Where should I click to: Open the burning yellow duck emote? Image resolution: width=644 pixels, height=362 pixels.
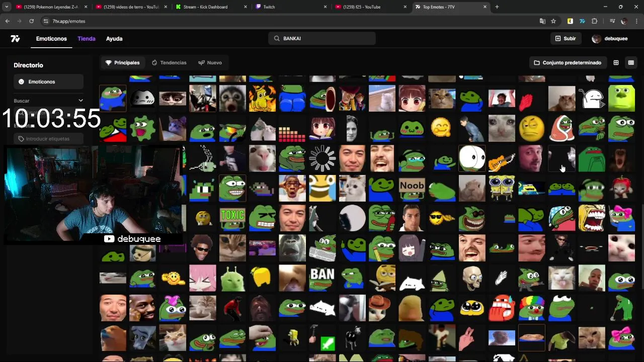pyautogui.click(x=263, y=99)
